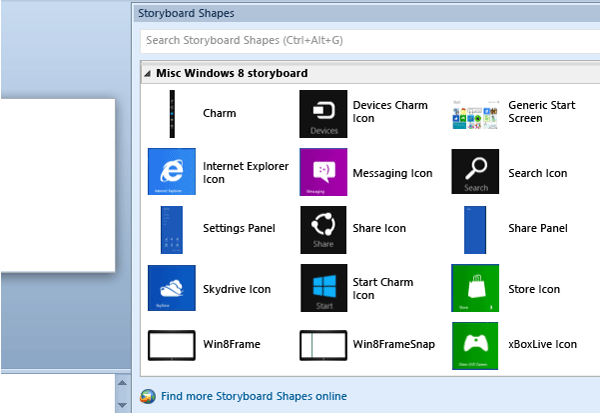This screenshot has width=600, height=413.
Task: Click the scroll down arrow of slide pane
Action: [x=122, y=405]
